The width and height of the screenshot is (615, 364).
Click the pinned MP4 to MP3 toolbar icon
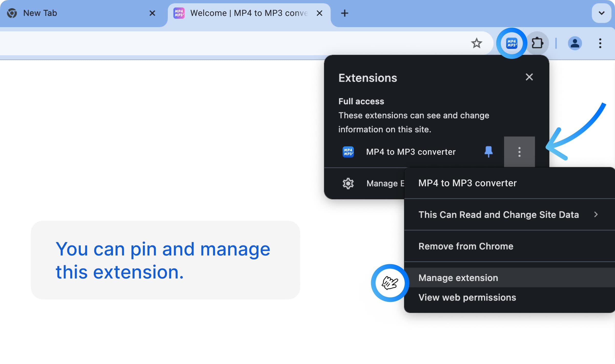pyautogui.click(x=511, y=43)
